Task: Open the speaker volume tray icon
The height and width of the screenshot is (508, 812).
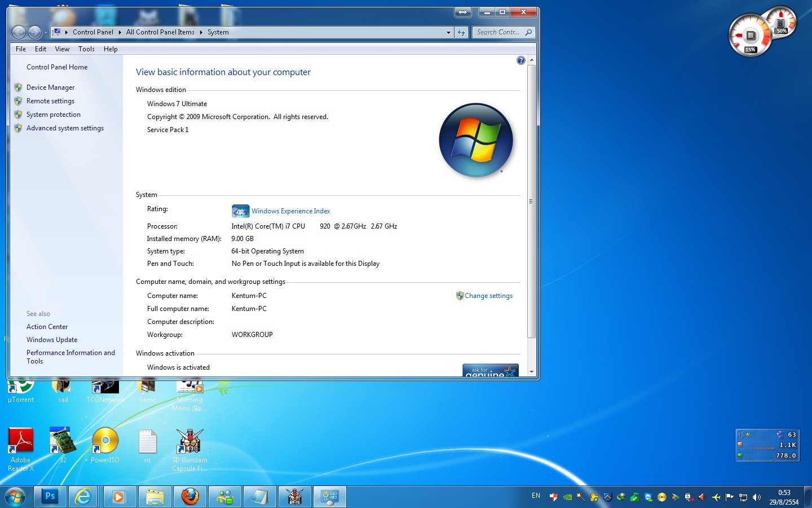Action: [757, 497]
